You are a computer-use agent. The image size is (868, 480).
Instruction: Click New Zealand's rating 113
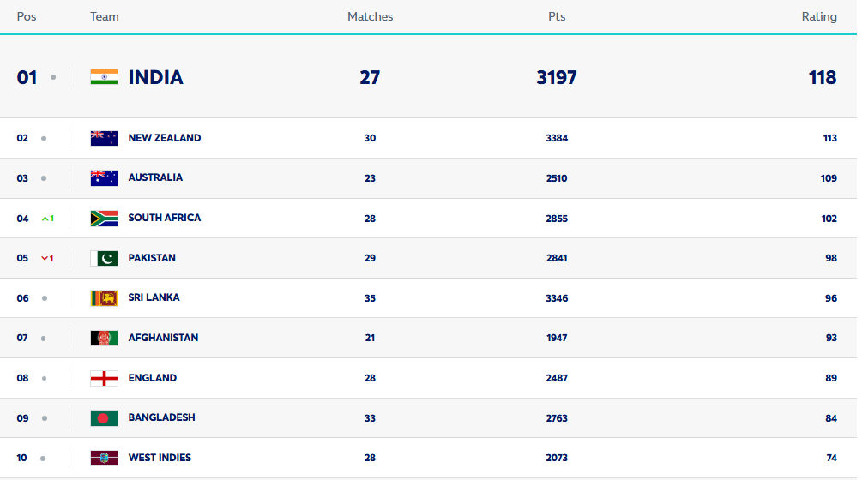point(829,138)
